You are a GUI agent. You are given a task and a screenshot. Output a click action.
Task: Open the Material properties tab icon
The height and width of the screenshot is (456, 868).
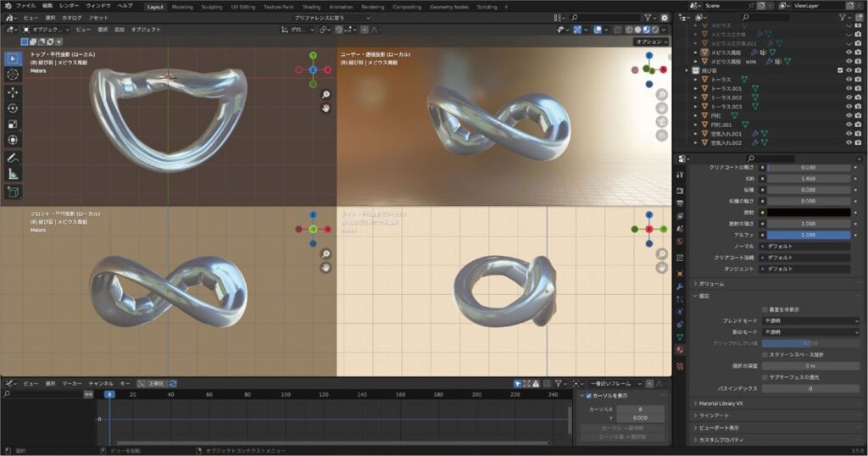coord(680,350)
